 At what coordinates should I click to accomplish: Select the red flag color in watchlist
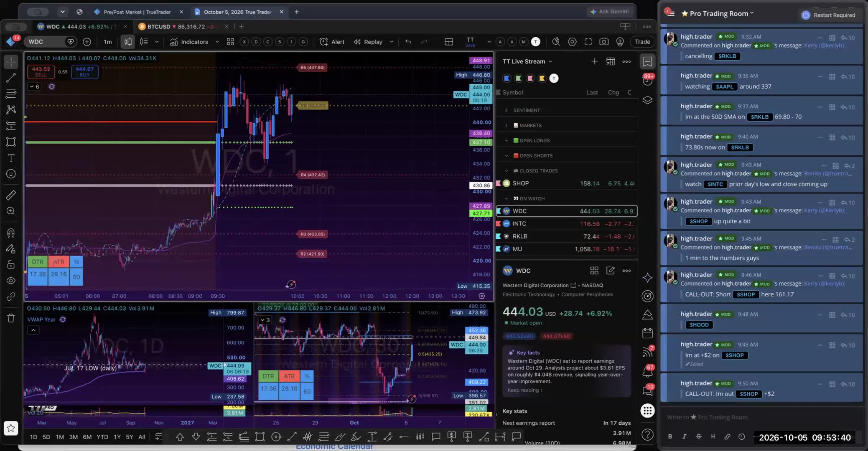[x=530, y=78]
